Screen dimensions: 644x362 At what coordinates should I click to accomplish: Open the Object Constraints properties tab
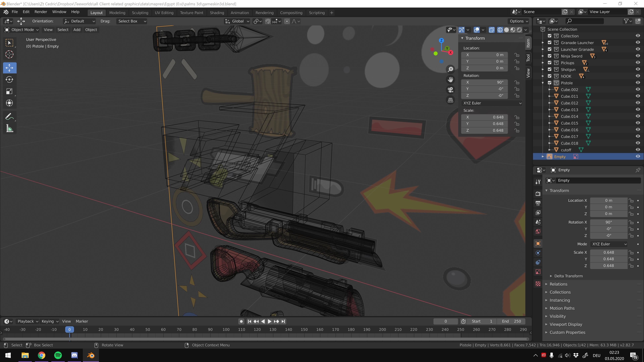click(538, 262)
